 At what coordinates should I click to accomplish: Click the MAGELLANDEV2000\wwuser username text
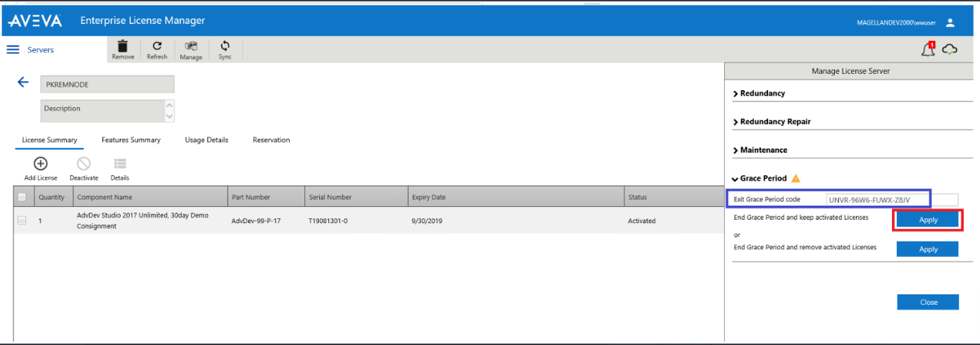(x=897, y=23)
